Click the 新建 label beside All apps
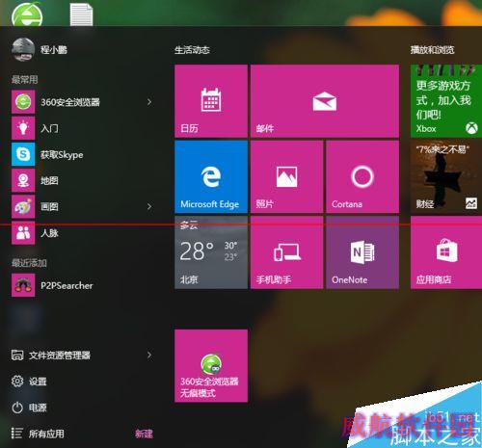This screenshot has width=482, height=448. [x=144, y=434]
